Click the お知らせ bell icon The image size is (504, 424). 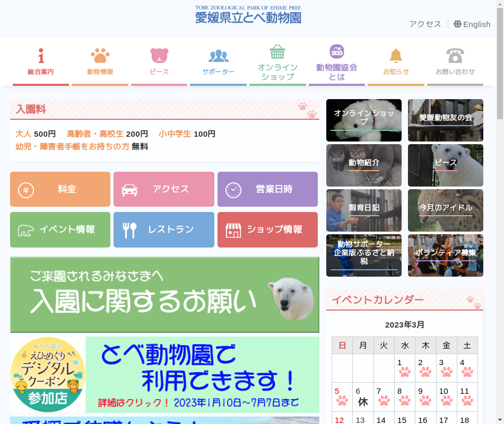point(396,56)
